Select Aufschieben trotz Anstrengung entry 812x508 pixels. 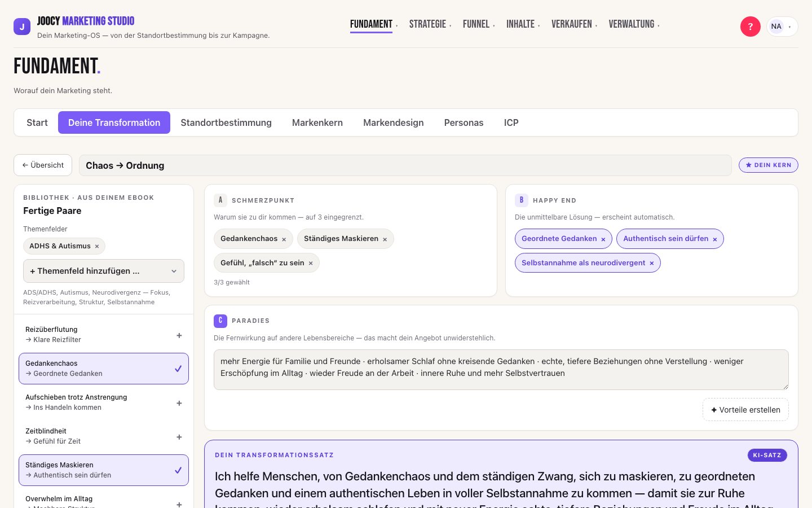coord(104,402)
